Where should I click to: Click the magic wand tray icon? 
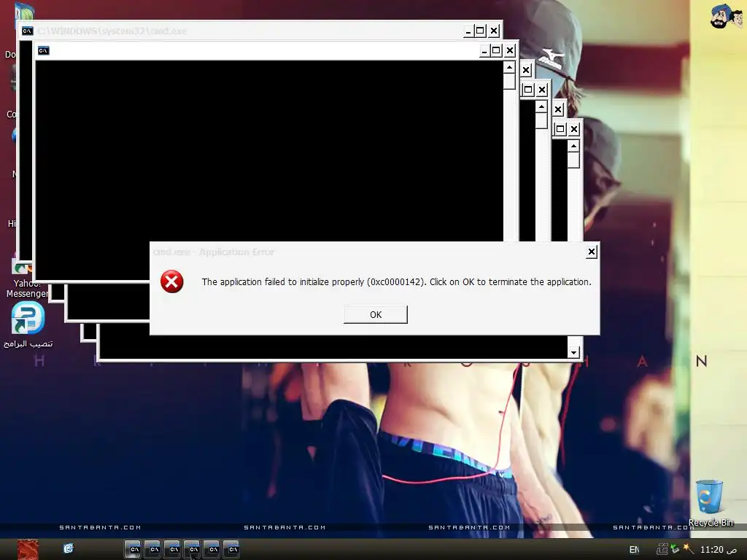click(689, 548)
